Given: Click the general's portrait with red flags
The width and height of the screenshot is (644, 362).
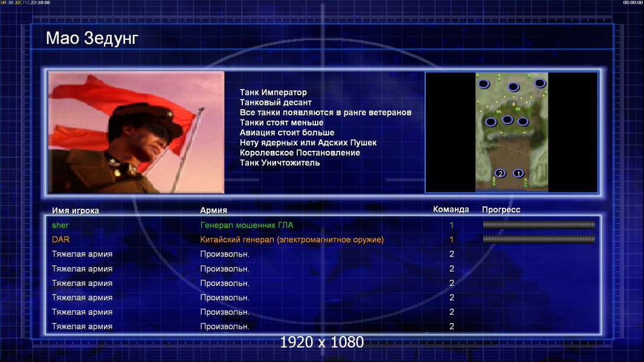Looking at the screenshot, I should coord(137,132).
